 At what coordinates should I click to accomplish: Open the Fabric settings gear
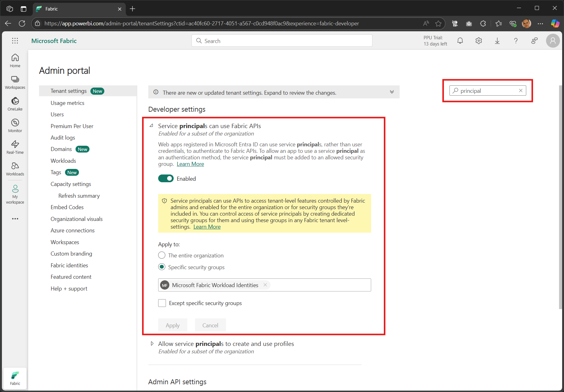479,41
